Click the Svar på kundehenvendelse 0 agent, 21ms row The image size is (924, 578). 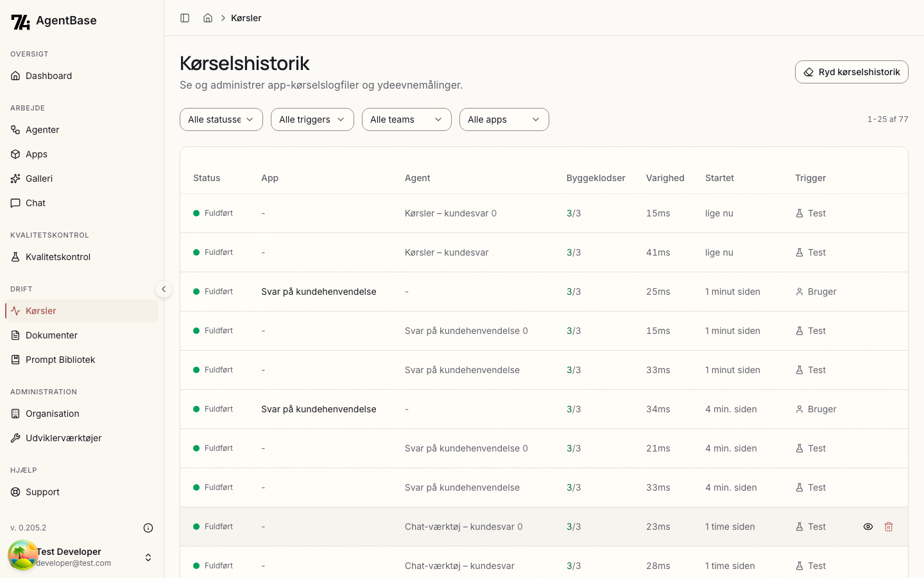[x=544, y=448]
